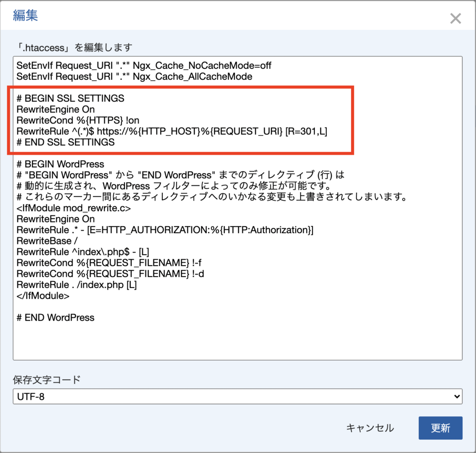The width and height of the screenshot is (476, 453).
Task: Click the 'RewriteCond %{REQUEST_FILENAME} !-d' line
Action: coord(110,274)
